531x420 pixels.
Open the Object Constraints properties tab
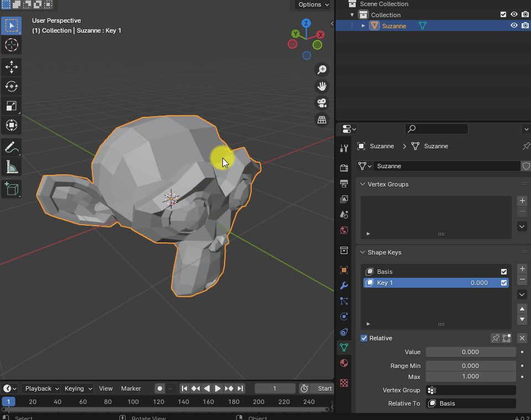tap(344, 332)
